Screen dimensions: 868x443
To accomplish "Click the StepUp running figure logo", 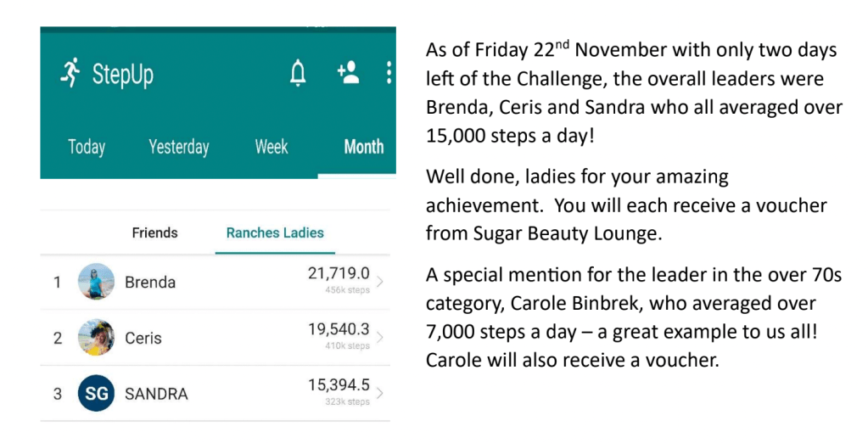I will tap(70, 74).
